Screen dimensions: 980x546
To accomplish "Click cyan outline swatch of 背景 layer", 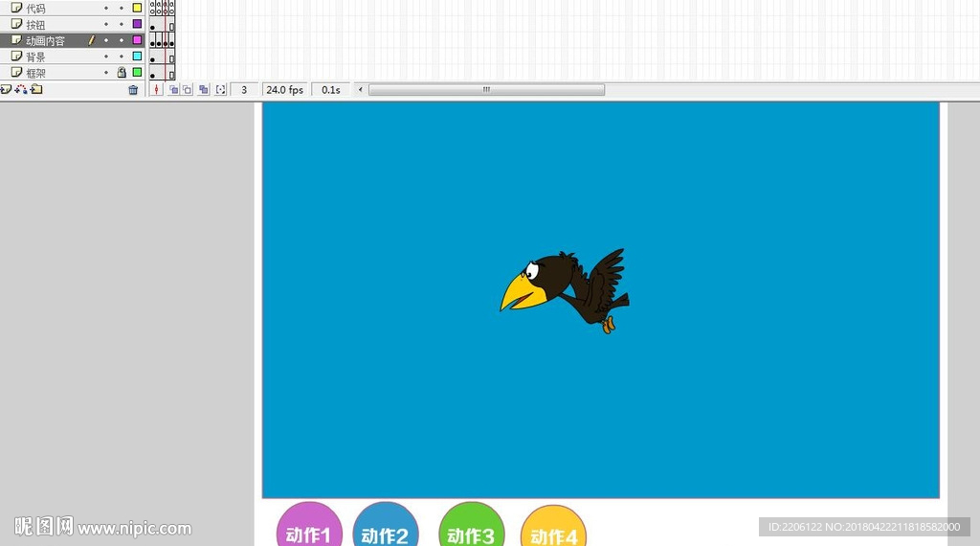I will pos(137,57).
